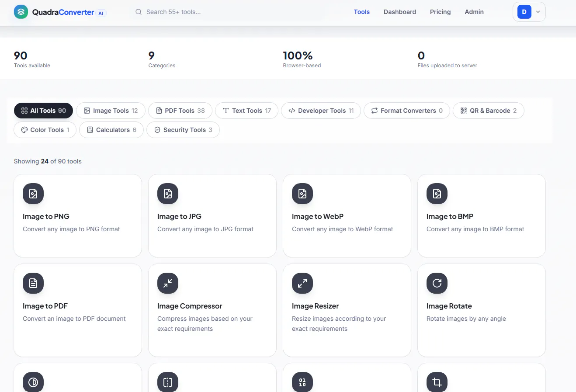Click the crop tool icon
The image size is (576, 392).
coord(437,382)
